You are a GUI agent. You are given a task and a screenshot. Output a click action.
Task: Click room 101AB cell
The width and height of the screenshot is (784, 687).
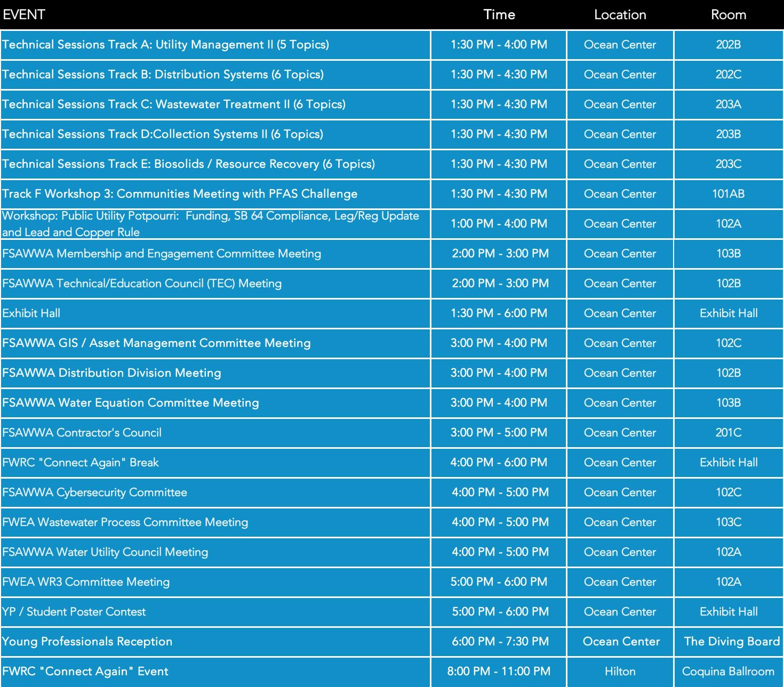coord(729,194)
